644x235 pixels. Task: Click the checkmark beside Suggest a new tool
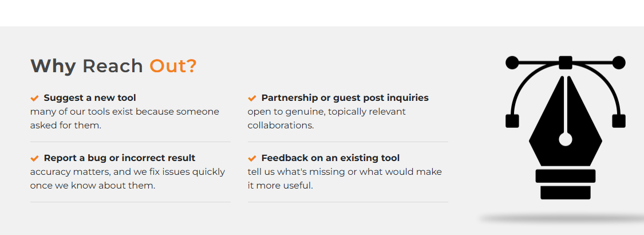[x=34, y=99]
